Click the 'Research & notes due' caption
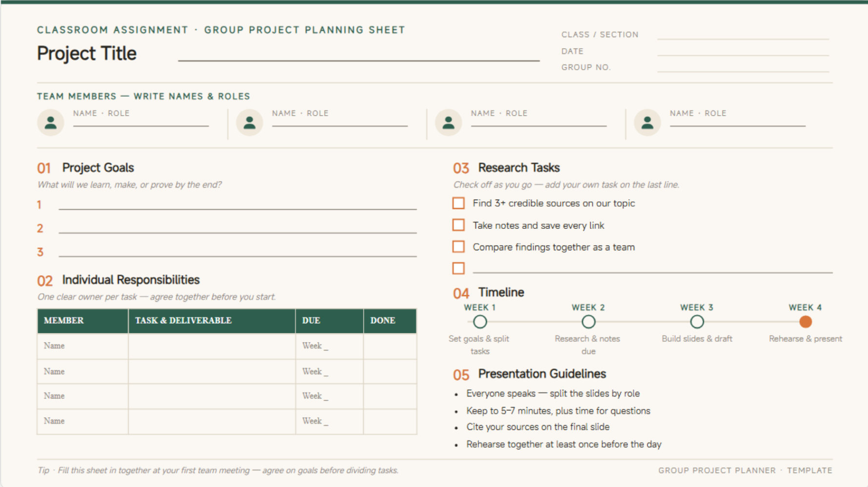Viewport: 868px width, 487px height. (x=588, y=345)
